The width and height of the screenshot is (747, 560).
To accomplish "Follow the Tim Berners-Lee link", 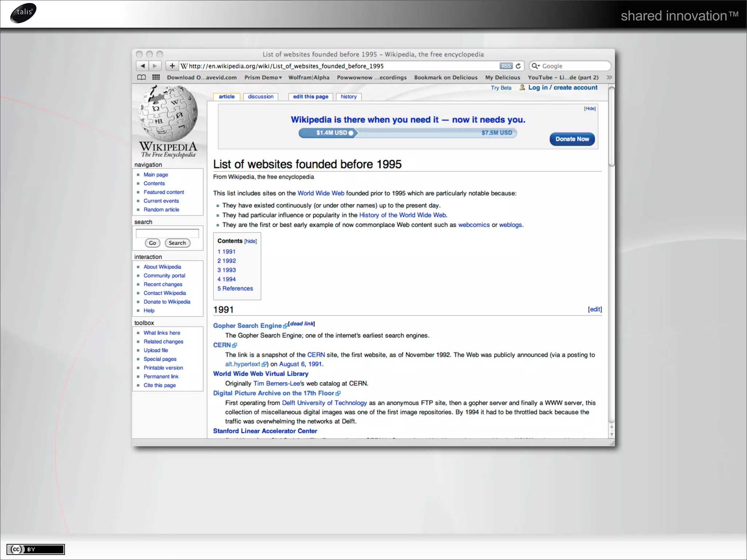I will click(x=276, y=384).
